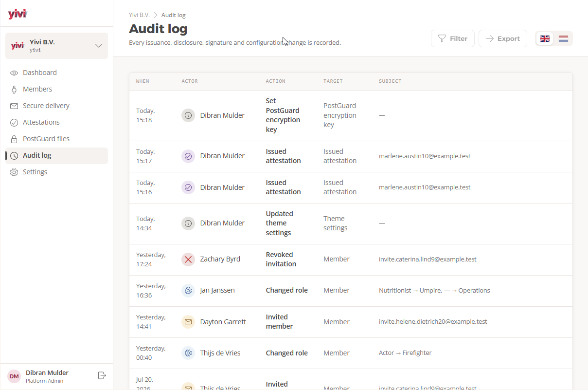Click the PostGuard files lock icon
Screen dimensions: 588x390
[14, 139]
